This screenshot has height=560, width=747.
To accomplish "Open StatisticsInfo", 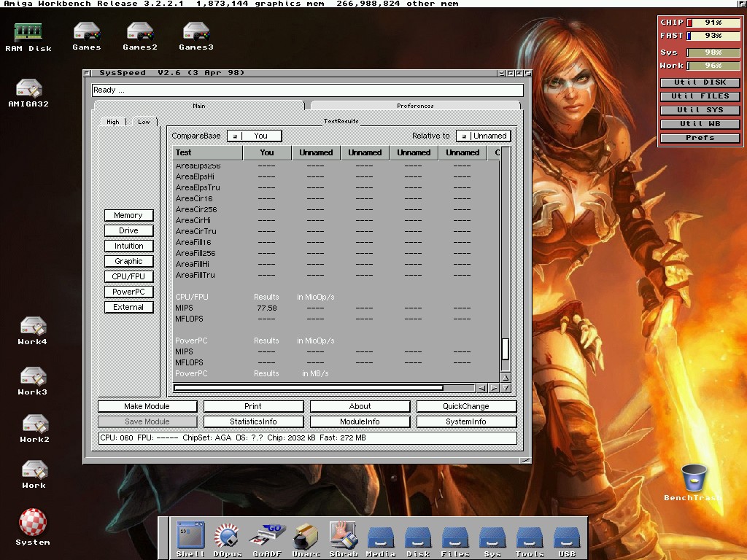I will [x=253, y=421].
